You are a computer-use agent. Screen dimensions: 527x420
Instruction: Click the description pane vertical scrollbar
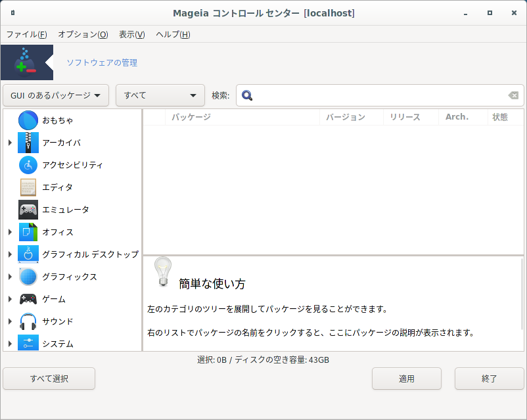522,294
